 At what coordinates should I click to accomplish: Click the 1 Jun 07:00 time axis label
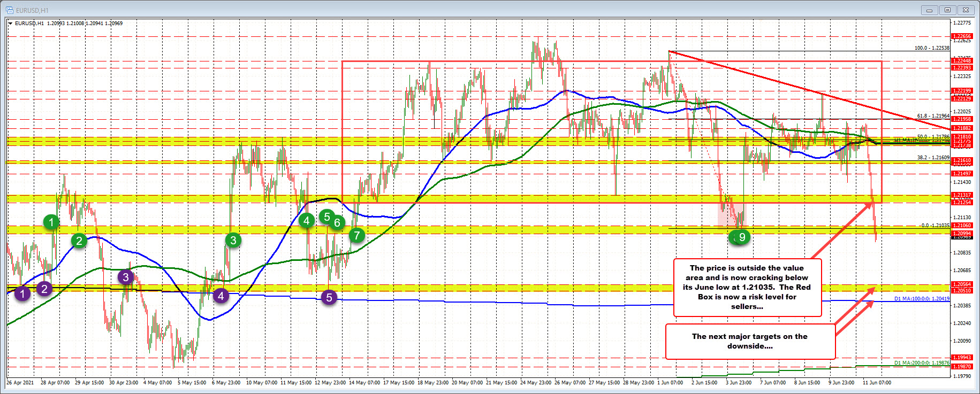[670, 383]
